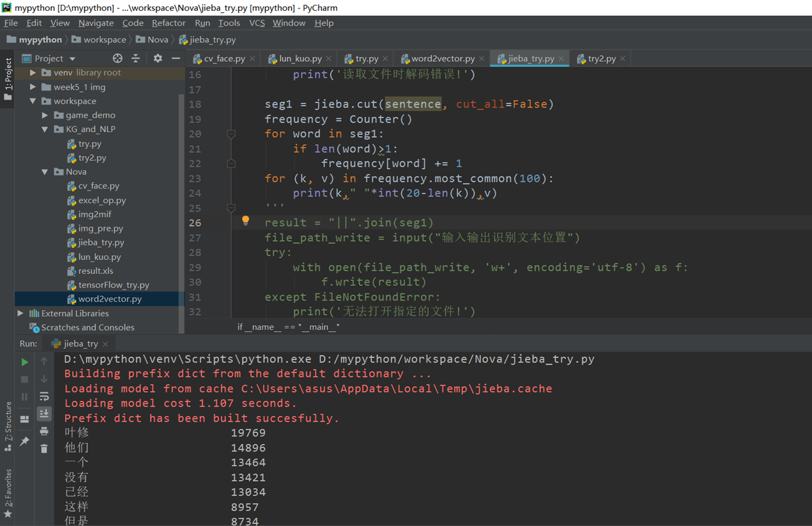Expand External Libraries node

click(x=21, y=313)
